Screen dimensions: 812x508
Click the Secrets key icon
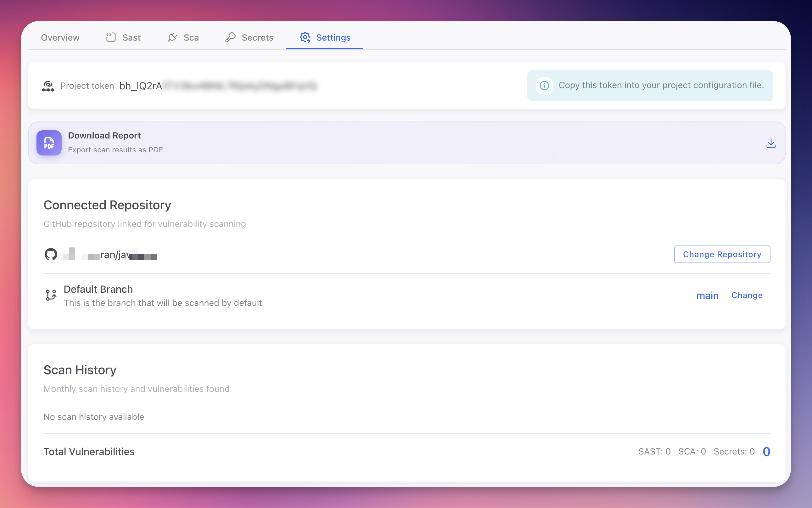[x=230, y=37]
